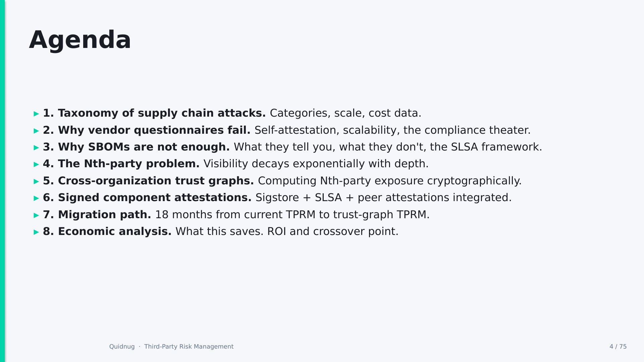Click the triangle bullet before Why SBOMs are not enough
Screen dimensions: 644x362
point(37,148)
